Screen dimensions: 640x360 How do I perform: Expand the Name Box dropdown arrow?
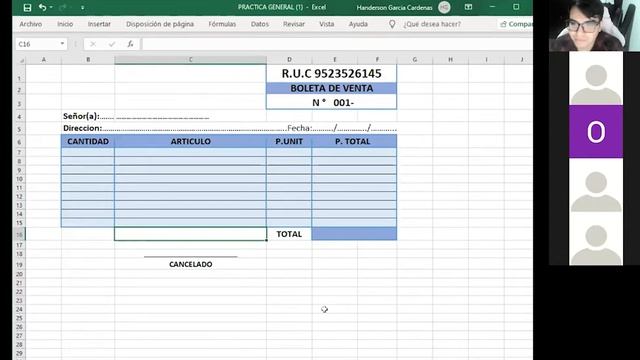[x=62, y=44]
